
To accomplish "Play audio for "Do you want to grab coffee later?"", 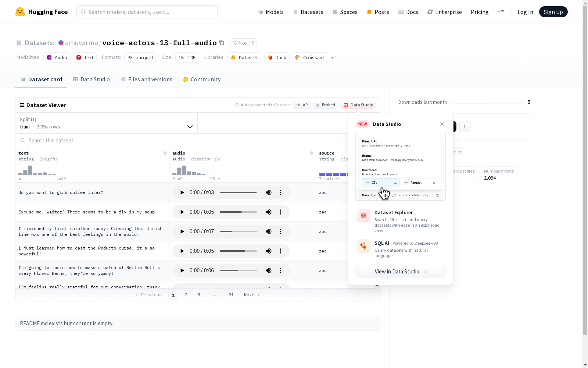I will coord(182,192).
